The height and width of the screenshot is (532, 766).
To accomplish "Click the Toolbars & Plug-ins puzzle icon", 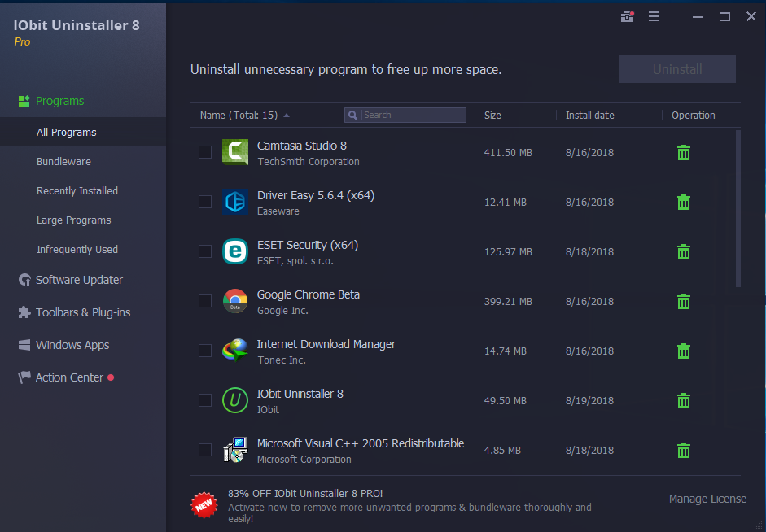I will (x=24, y=312).
